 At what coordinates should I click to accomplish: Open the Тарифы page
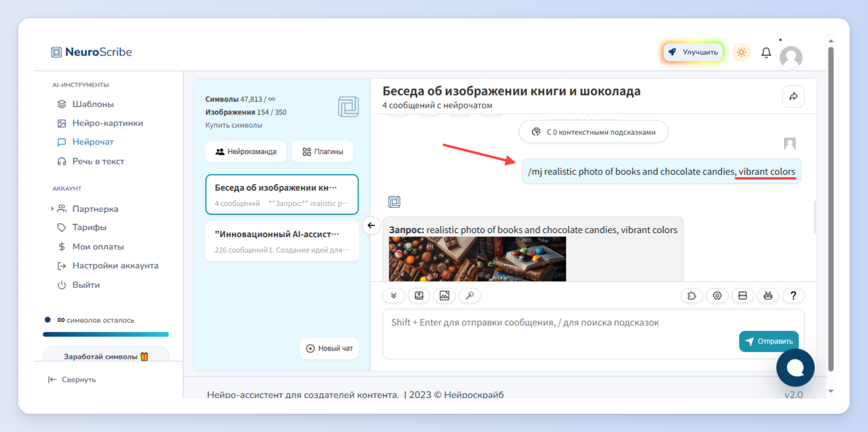coord(89,227)
